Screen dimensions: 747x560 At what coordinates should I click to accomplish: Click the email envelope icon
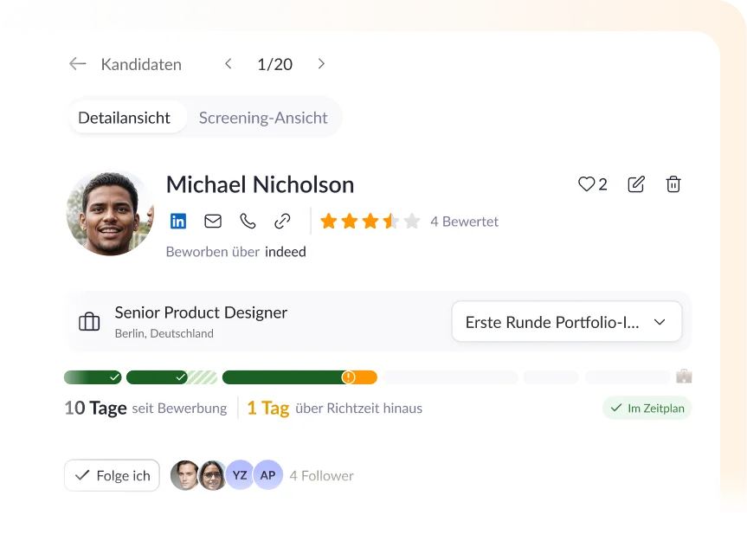213,221
